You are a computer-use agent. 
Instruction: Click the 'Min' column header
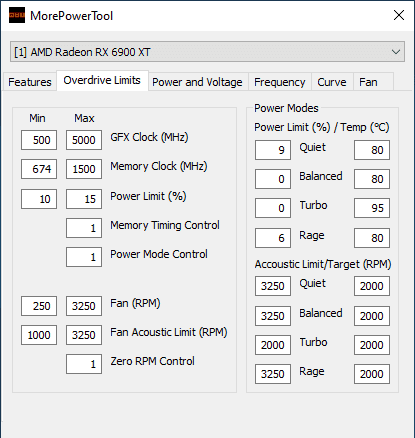tap(37, 118)
